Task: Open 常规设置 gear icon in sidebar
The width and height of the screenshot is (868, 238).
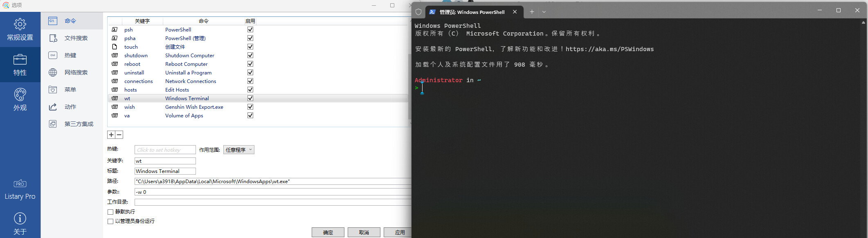Action: tap(20, 24)
